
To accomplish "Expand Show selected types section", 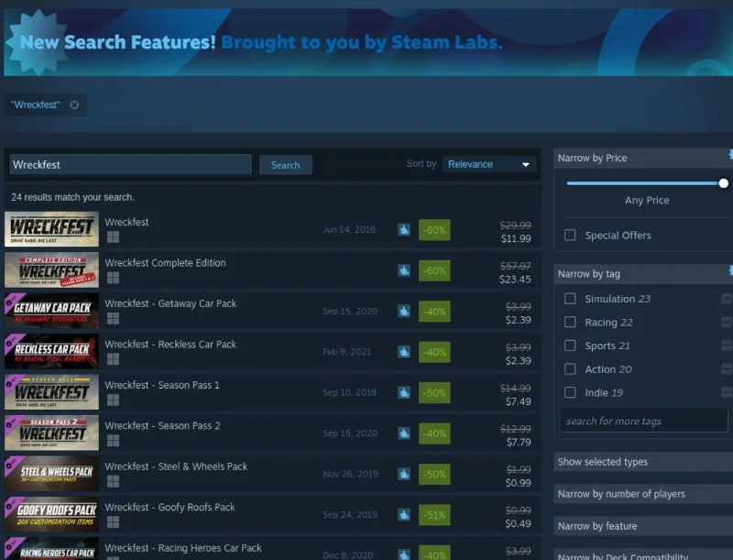I will (x=643, y=461).
